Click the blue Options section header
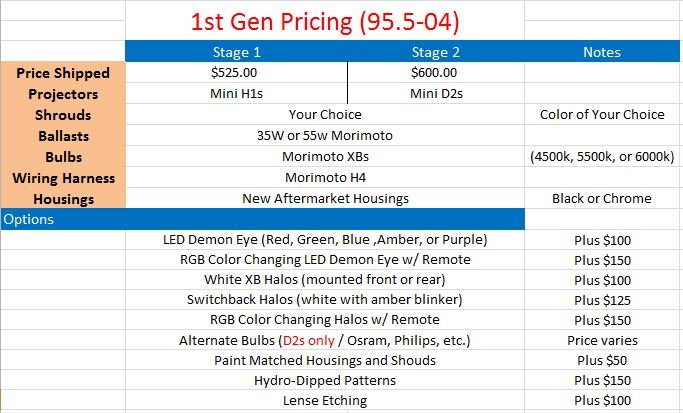Image resolution: width=683 pixels, height=413 pixels. click(263, 219)
